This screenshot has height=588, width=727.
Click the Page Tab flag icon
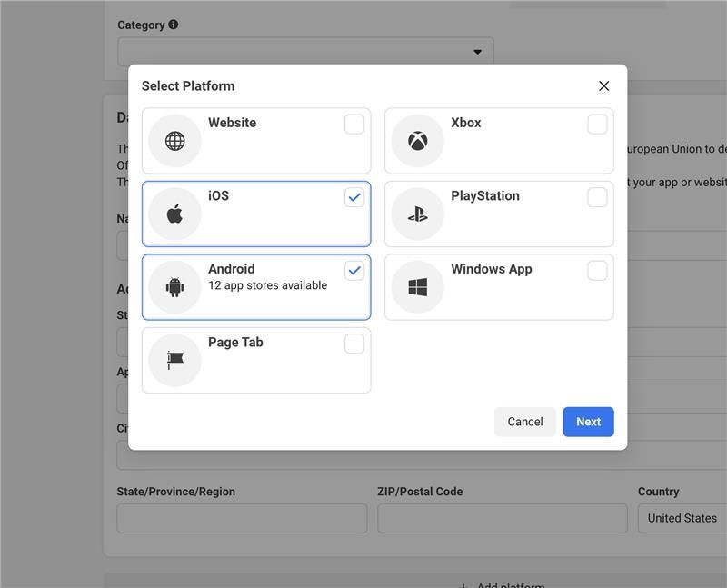174,360
